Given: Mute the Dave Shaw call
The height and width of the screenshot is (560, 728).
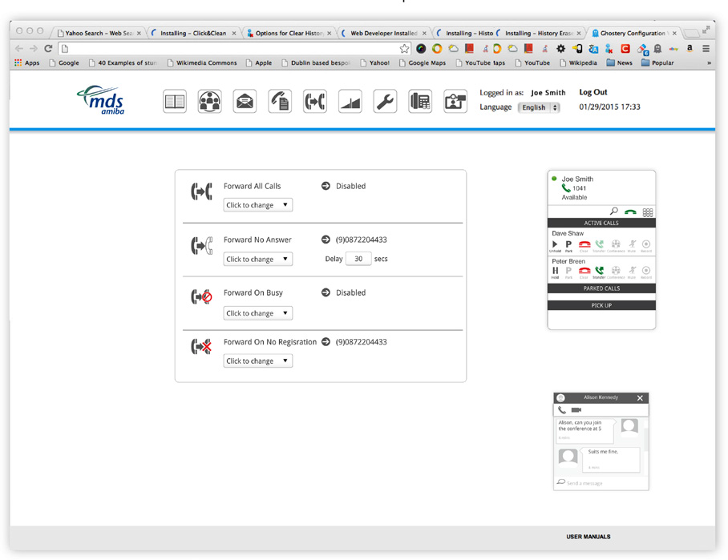Looking at the screenshot, I should click(632, 245).
